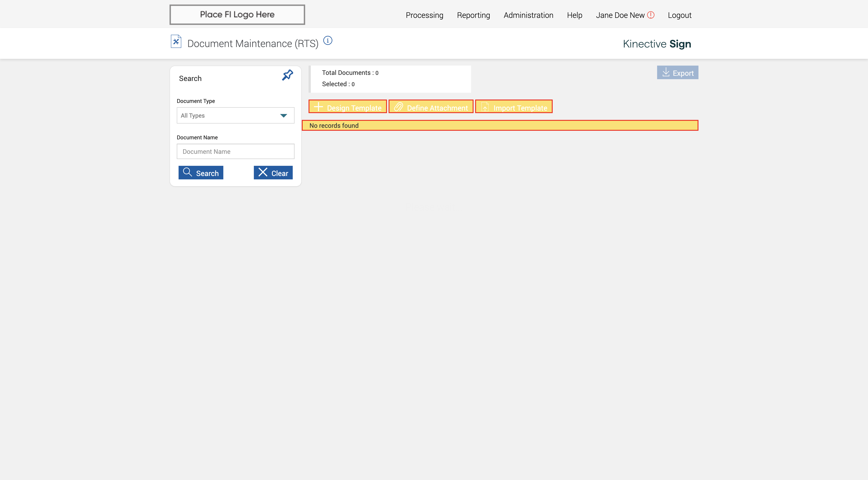Click the Logout link
Screen dimensions: 868x480
coord(679,15)
